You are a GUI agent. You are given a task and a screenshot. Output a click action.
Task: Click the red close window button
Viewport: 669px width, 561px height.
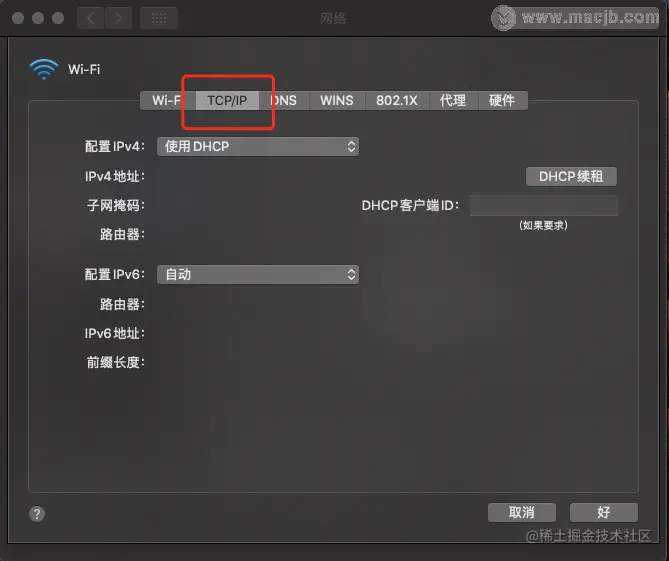point(18,18)
